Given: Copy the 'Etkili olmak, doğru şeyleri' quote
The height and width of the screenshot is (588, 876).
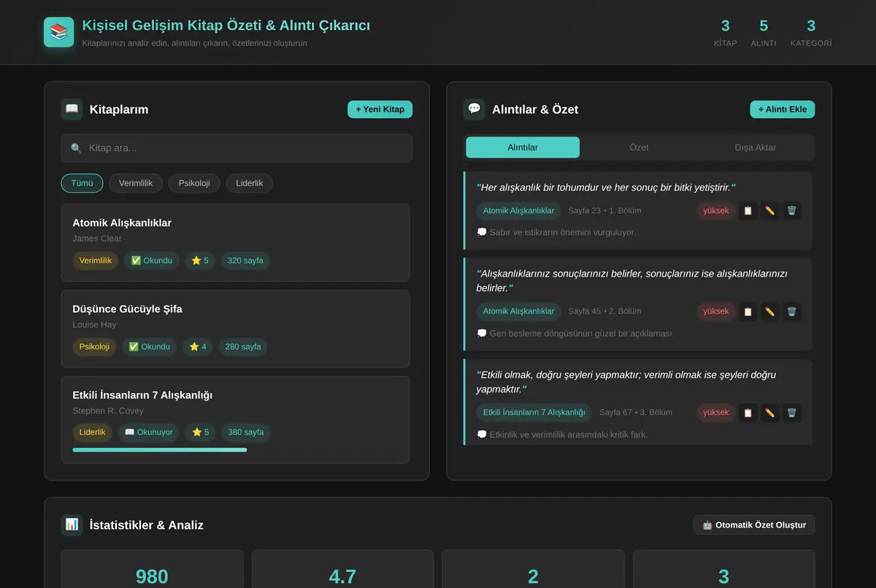Looking at the screenshot, I should click(748, 413).
